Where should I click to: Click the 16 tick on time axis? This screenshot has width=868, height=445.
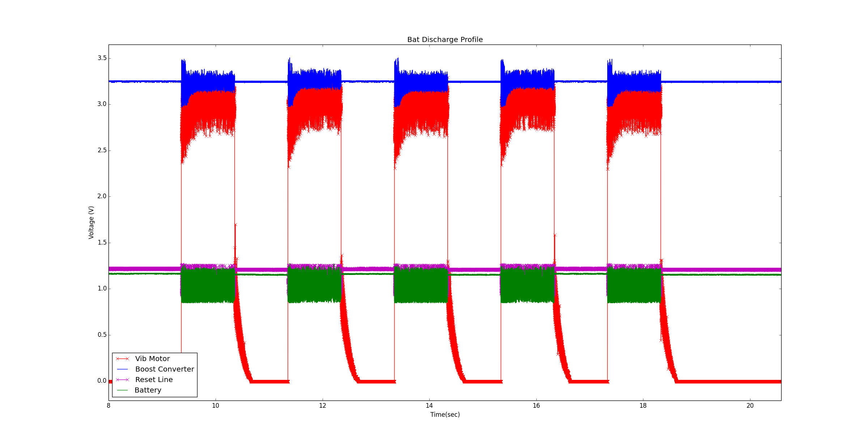tap(536, 406)
